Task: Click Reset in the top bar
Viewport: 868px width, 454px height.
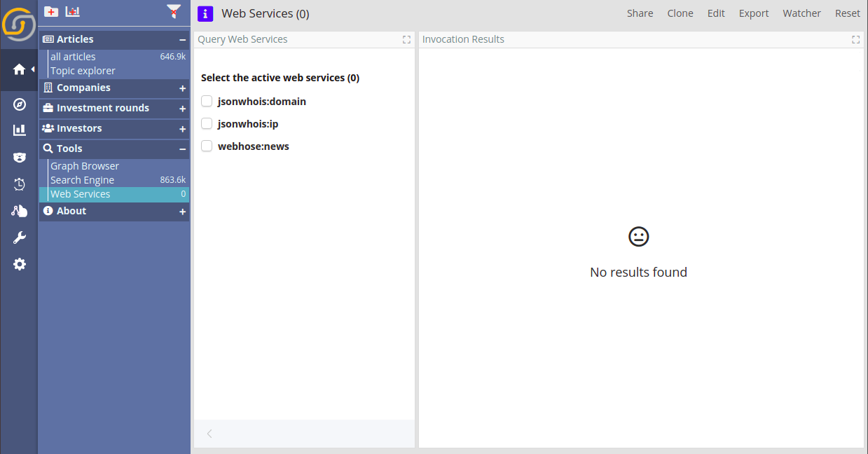Action: [x=847, y=13]
